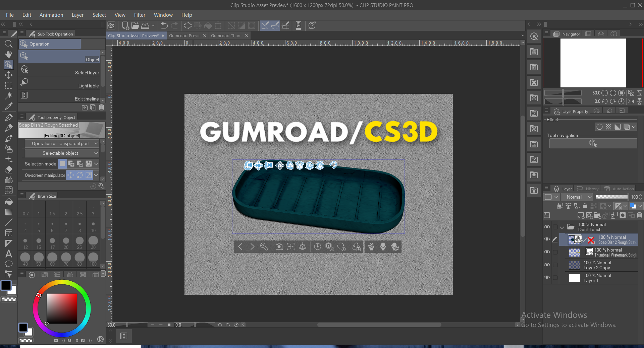Screen dimensions: 644x348
Task: Toggle Clip to layer below
Action: point(560,206)
